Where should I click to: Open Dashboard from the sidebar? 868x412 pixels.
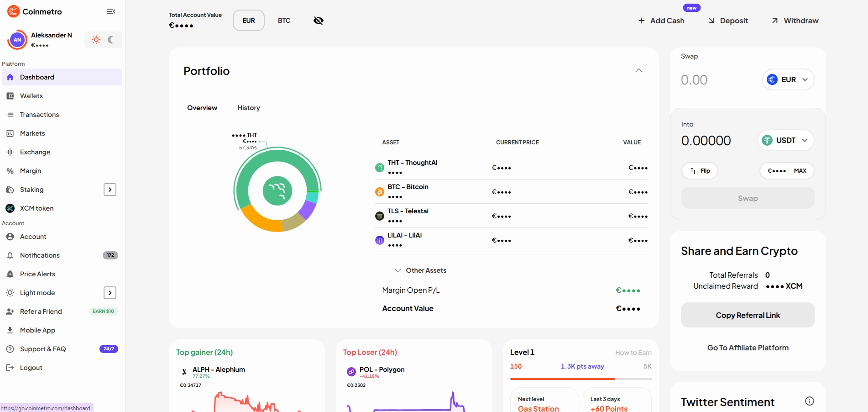click(x=62, y=77)
